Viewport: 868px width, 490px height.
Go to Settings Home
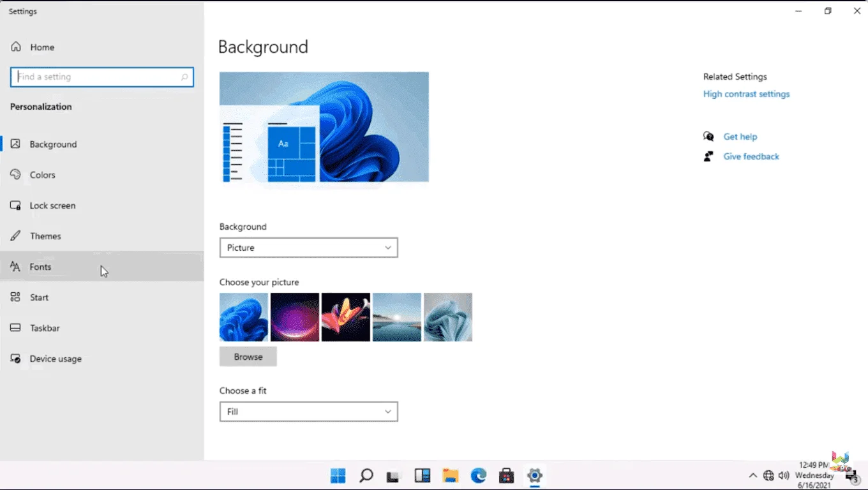click(102, 47)
